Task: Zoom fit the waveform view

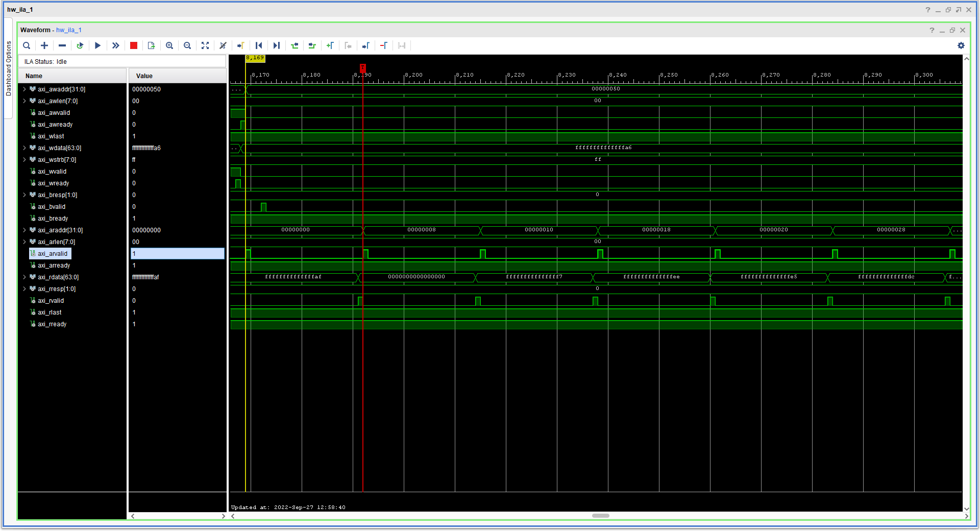Action: click(205, 45)
